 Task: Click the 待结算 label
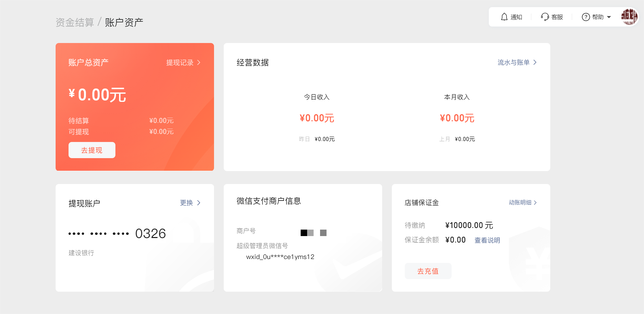(79, 121)
